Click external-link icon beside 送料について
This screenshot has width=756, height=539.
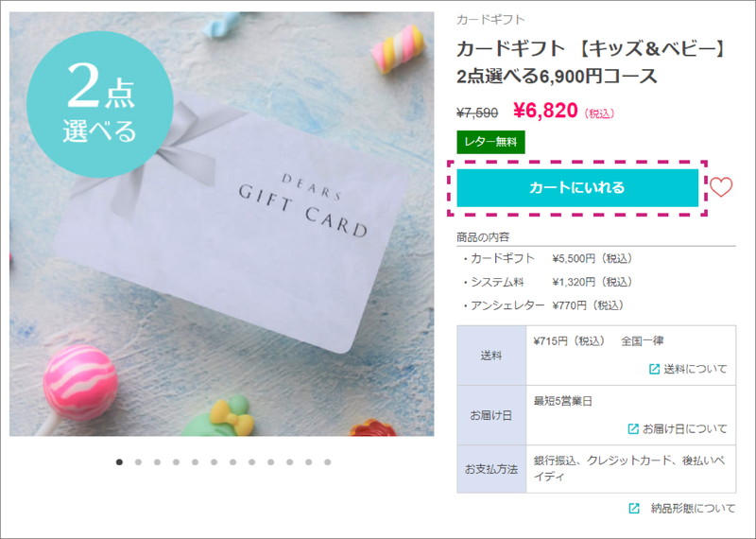coord(654,369)
